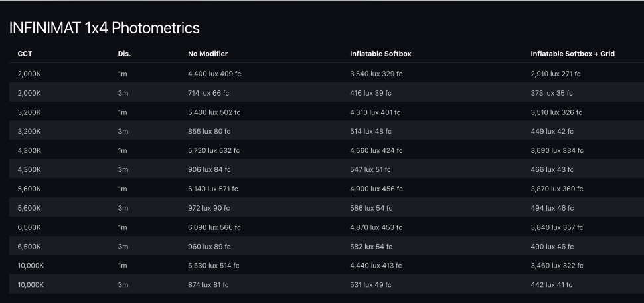Click the 960 lux 89 fc value
Screen dimensions: 644x303
pyautogui.click(x=209, y=247)
